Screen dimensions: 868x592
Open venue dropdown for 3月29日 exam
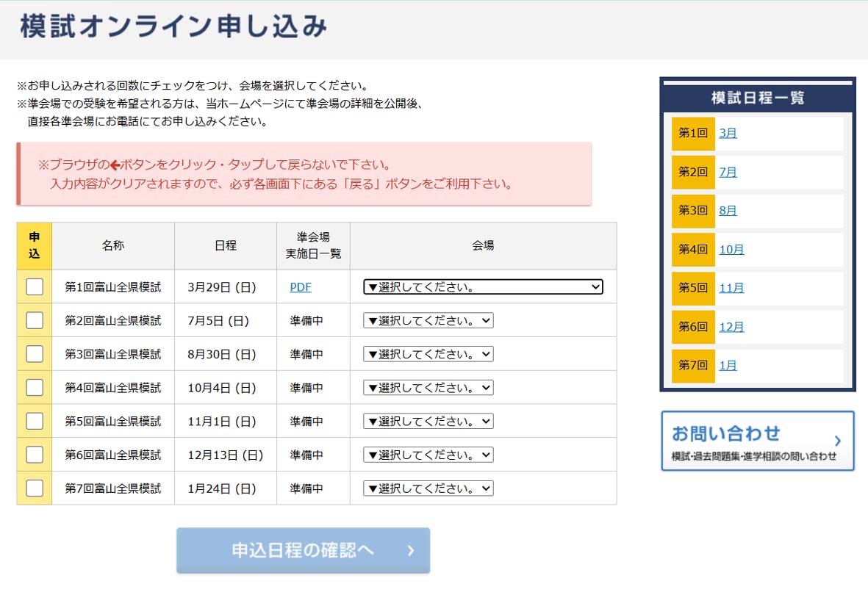click(x=483, y=287)
